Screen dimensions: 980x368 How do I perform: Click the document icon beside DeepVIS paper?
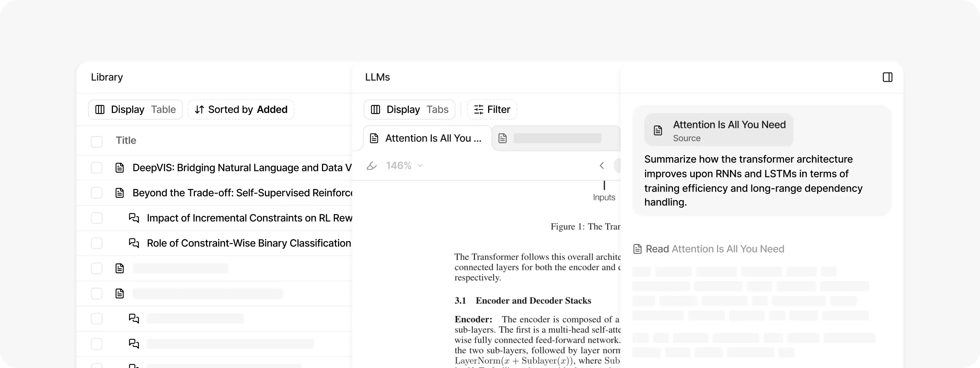(x=120, y=168)
